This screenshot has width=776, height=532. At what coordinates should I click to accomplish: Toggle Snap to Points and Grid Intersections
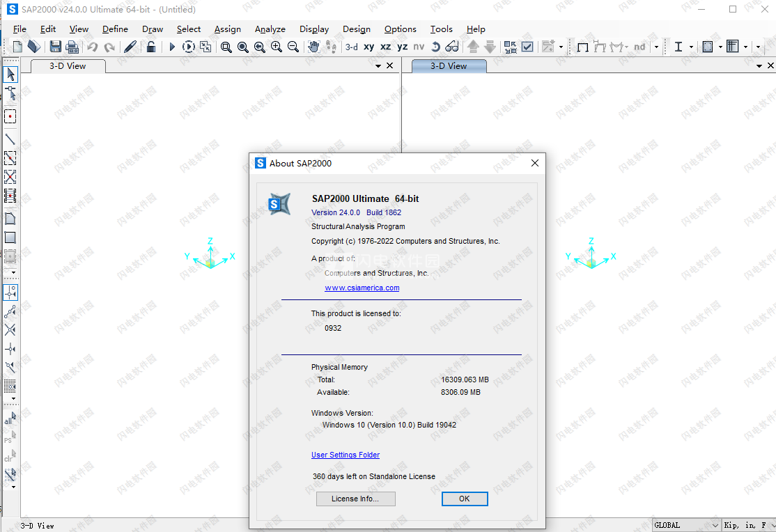pyautogui.click(x=10, y=292)
